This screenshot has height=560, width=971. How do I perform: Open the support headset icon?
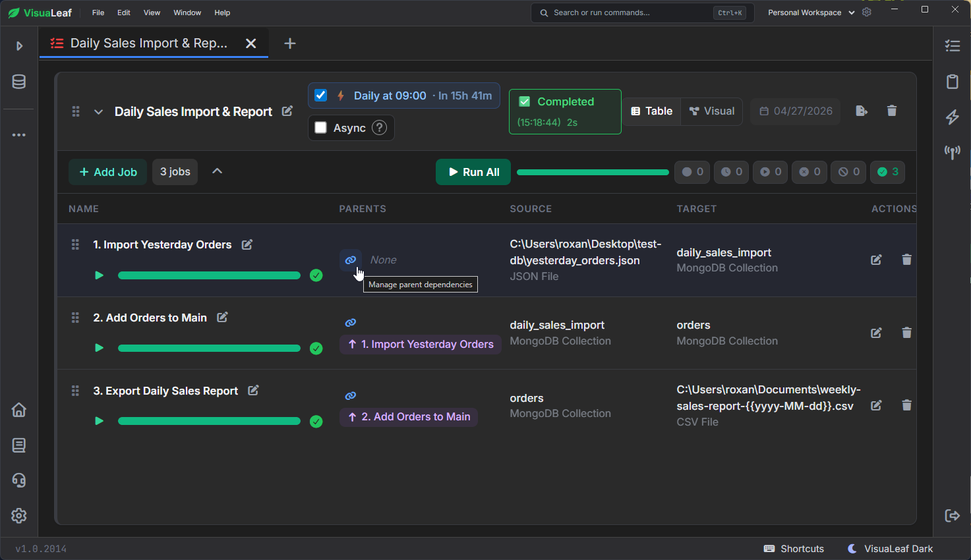(19, 480)
